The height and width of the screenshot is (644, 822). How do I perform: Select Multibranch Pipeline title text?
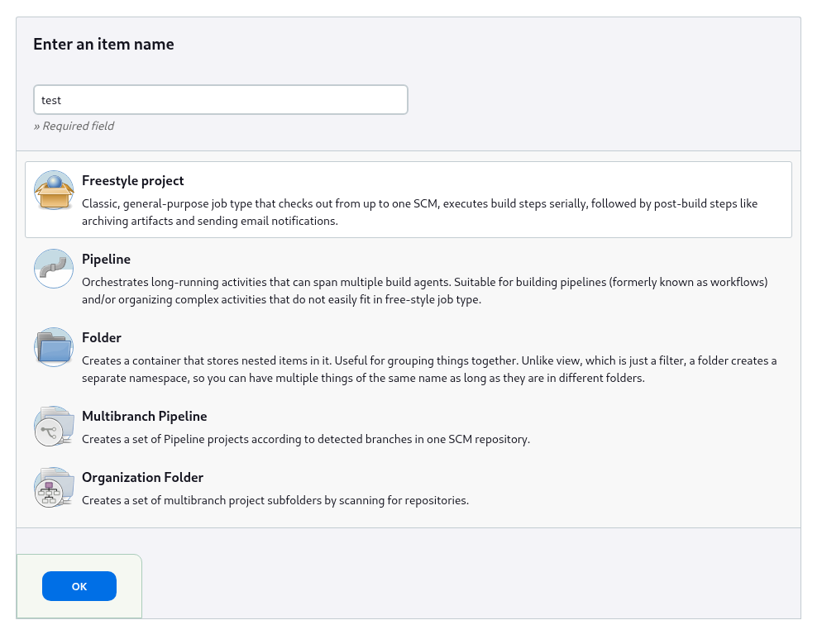coord(144,417)
